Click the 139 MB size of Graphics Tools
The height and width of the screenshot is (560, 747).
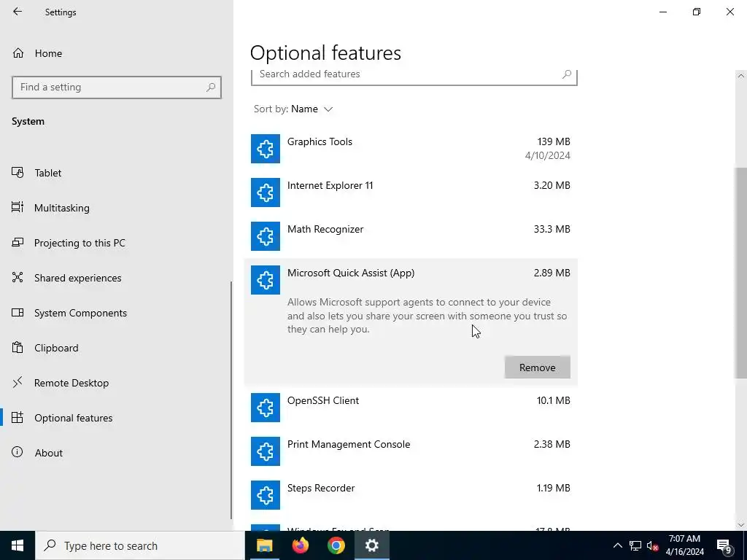(x=554, y=141)
